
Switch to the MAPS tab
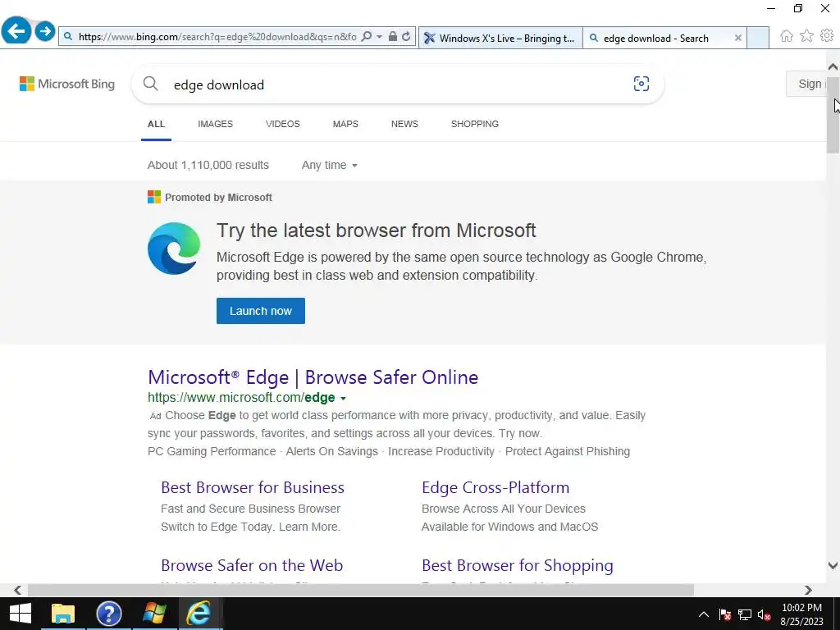[x=345, y=124]
